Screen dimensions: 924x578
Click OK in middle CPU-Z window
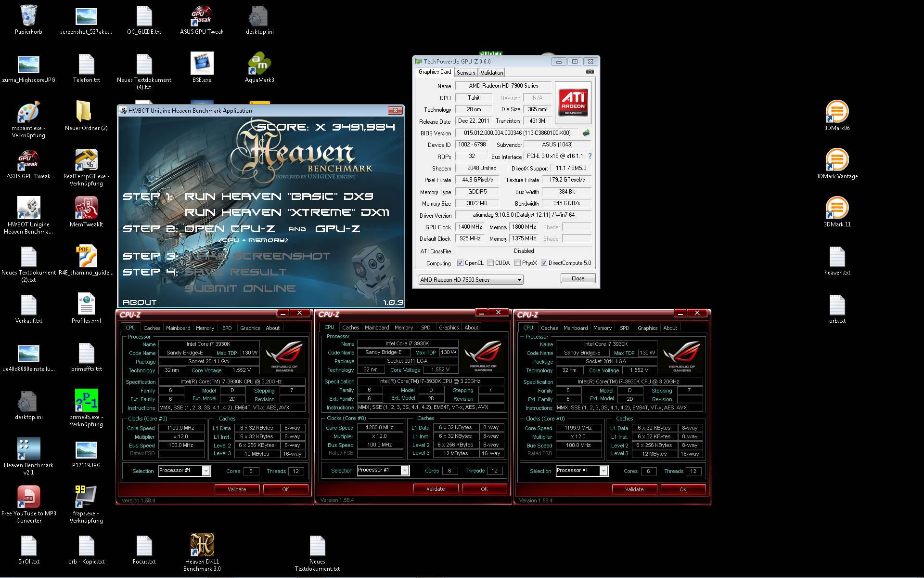click(x=484, y=489)
